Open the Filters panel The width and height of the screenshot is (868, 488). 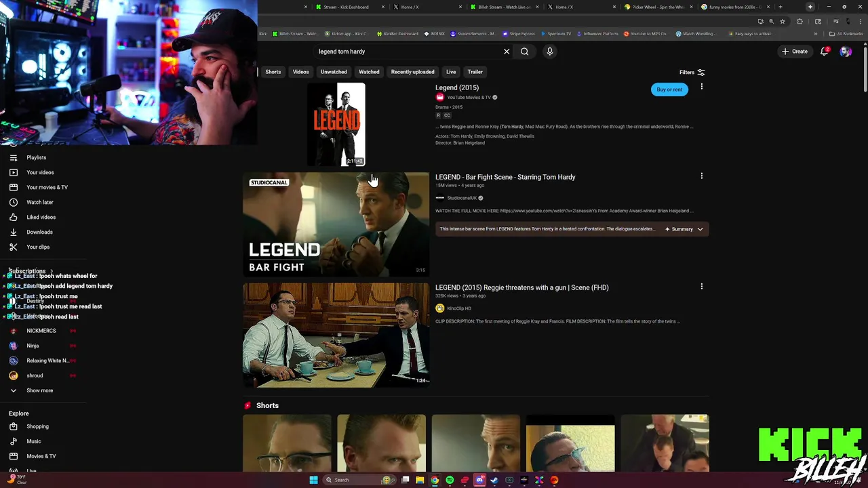pos(692,73)
